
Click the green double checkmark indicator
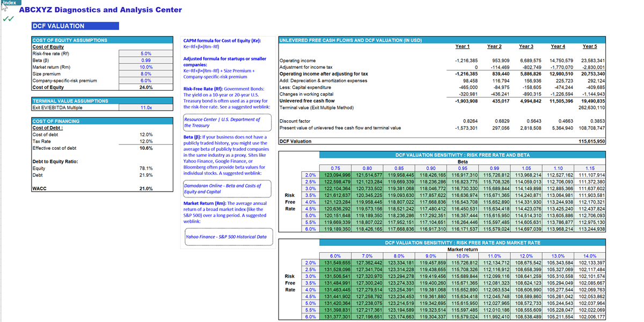[x=9, y=18]
